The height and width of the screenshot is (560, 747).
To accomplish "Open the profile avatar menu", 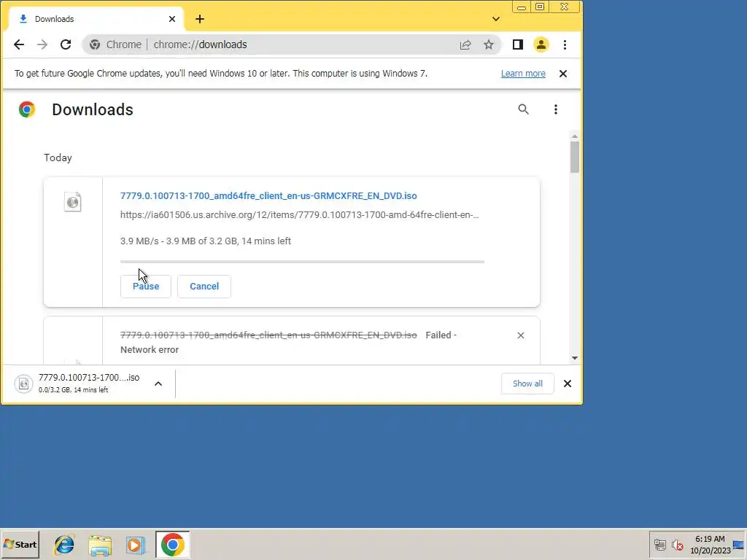I will (541, 44).
